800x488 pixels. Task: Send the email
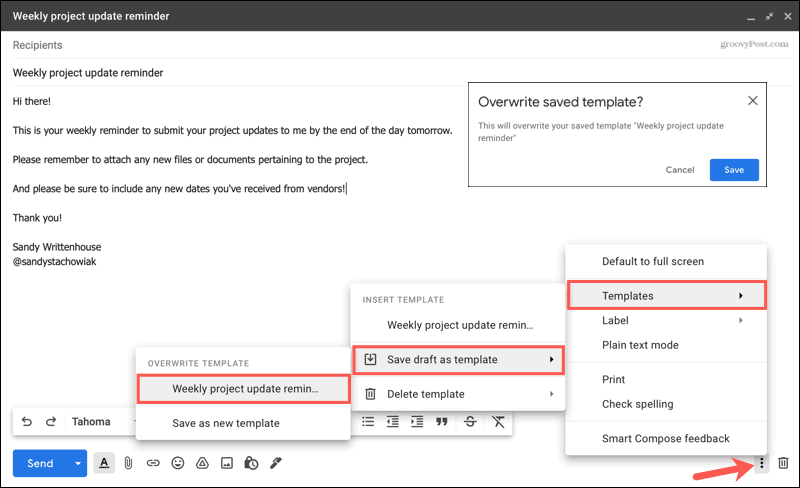40,463
